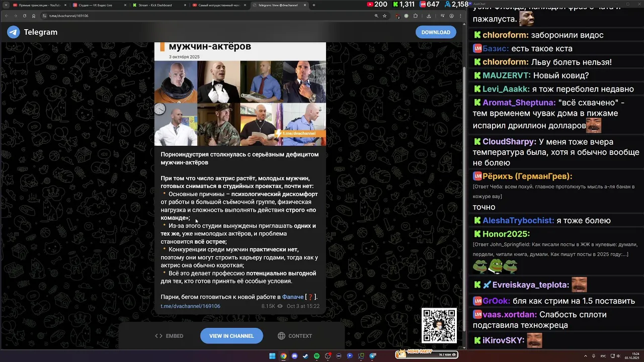Image resolution: width=644 pixels, height=362 pixels.
Task: Click chat username GrOok
Action: pyautogui.click(x=497, y=301)
